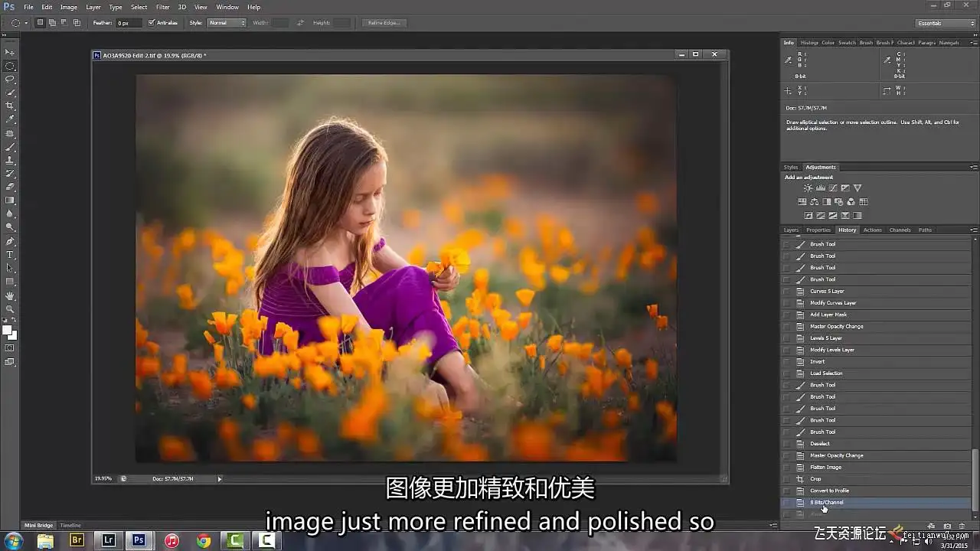The height and width of the screenshot is (551, 980).
Task: Add a Black & White adjustment
Action: pos(827,202)
